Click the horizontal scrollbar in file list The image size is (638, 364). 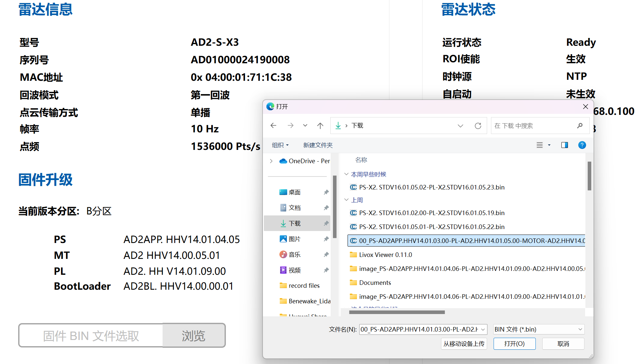point(397,312)
